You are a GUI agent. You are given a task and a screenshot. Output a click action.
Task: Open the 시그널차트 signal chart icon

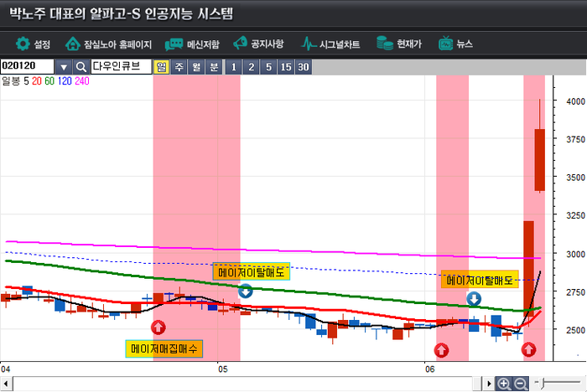click(309, 44)
